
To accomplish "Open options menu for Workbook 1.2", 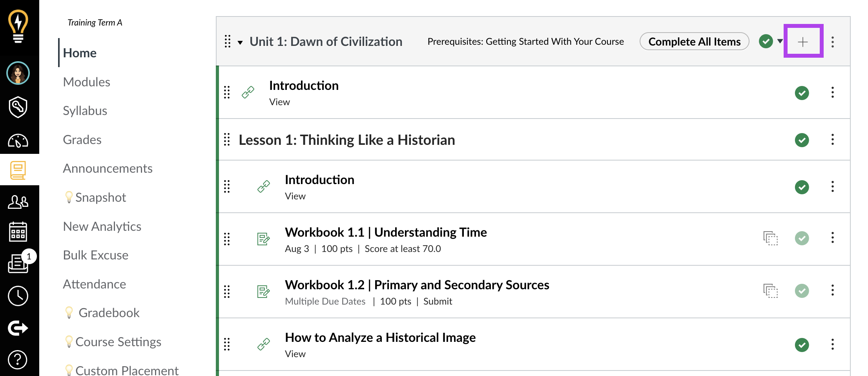I will coord(833,290).
